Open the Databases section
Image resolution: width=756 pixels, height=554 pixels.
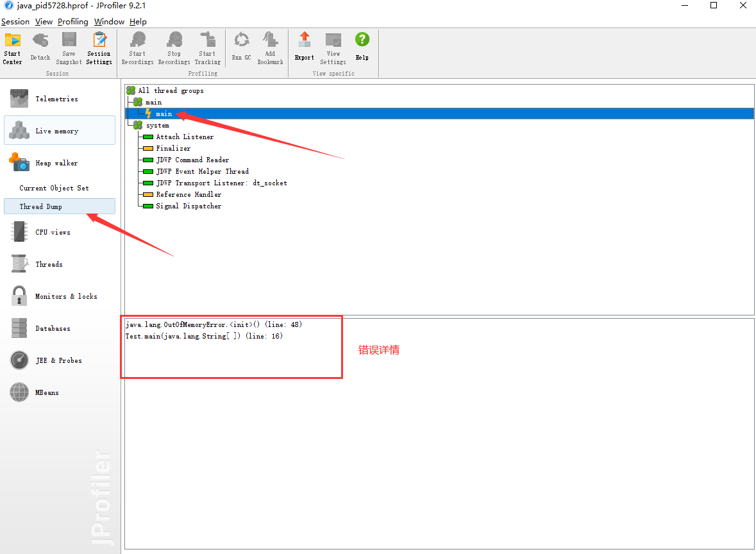click(x=59, y=328)
